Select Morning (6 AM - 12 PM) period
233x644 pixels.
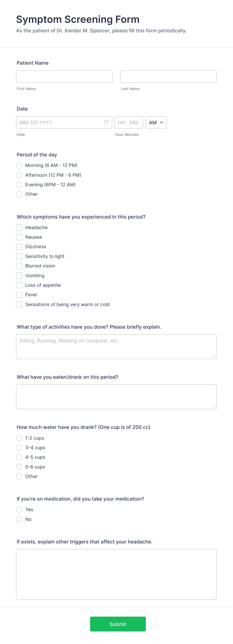pyautogui.click(x=19, y=165)
